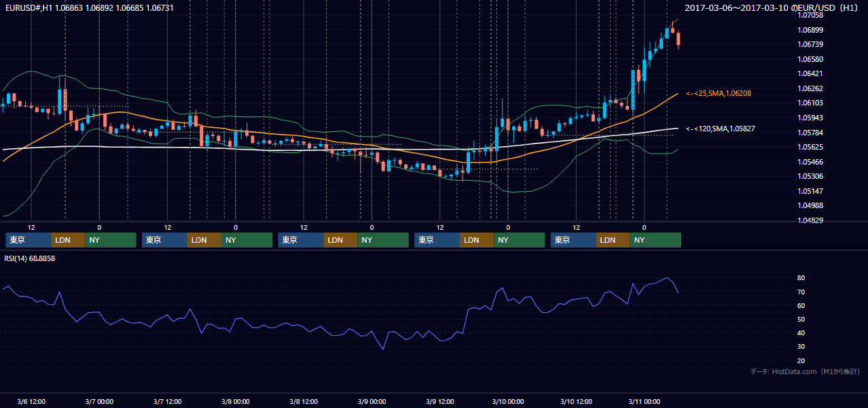Click RSI axis level 60
This screenshot has height=408, width=868.
coord(801,305)
